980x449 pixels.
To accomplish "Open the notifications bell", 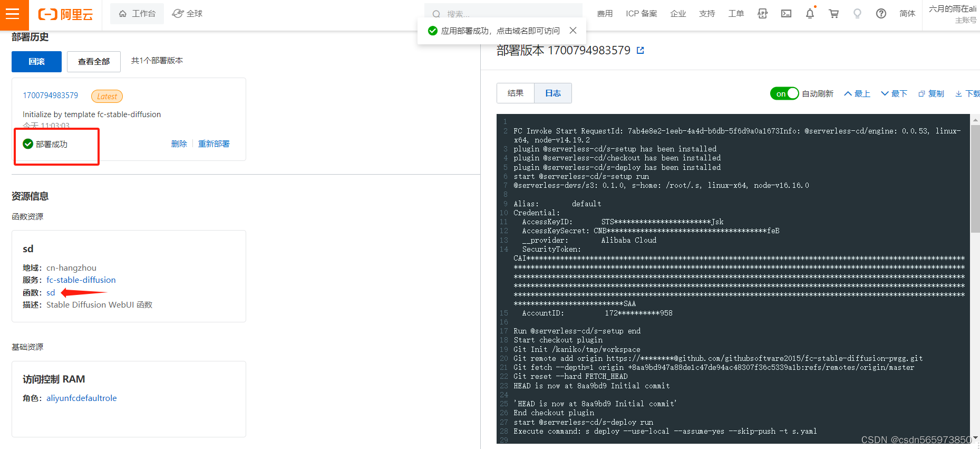I will 810,14.
